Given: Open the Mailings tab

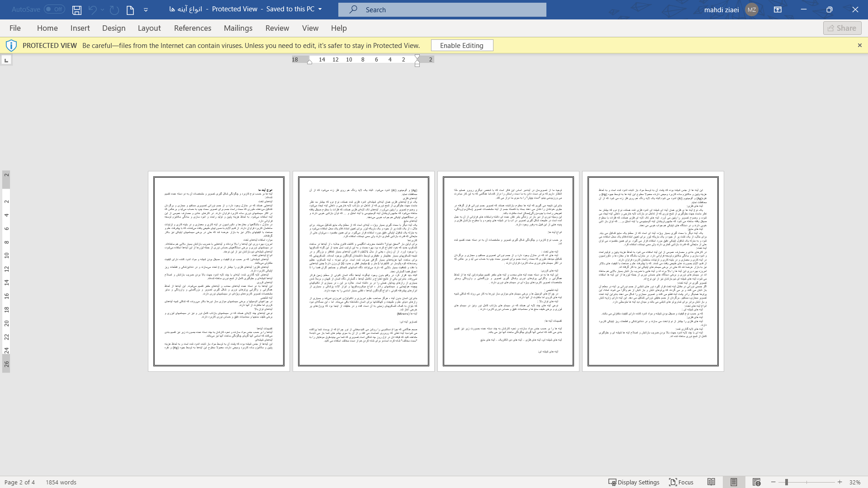Looking at the screenshot, I should pyautogui.click(x=238, y=28).
